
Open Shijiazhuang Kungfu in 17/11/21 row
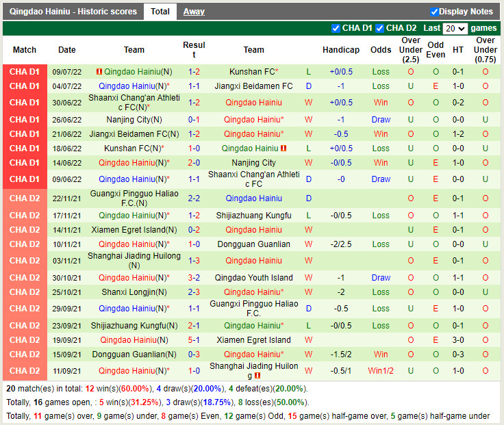click(x=253, y=215)
